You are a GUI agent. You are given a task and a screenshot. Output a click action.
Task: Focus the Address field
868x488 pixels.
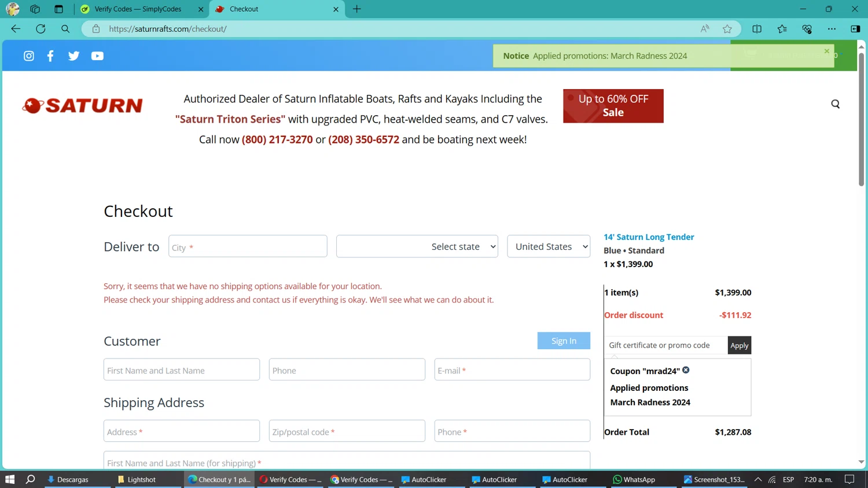pyautogui.click(x=182, y=431)
